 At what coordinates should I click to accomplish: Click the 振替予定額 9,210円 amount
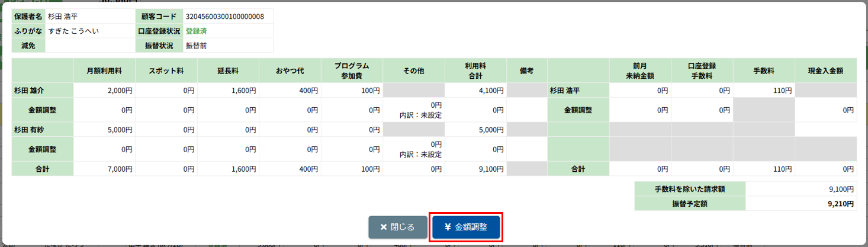tap(840, 204)
